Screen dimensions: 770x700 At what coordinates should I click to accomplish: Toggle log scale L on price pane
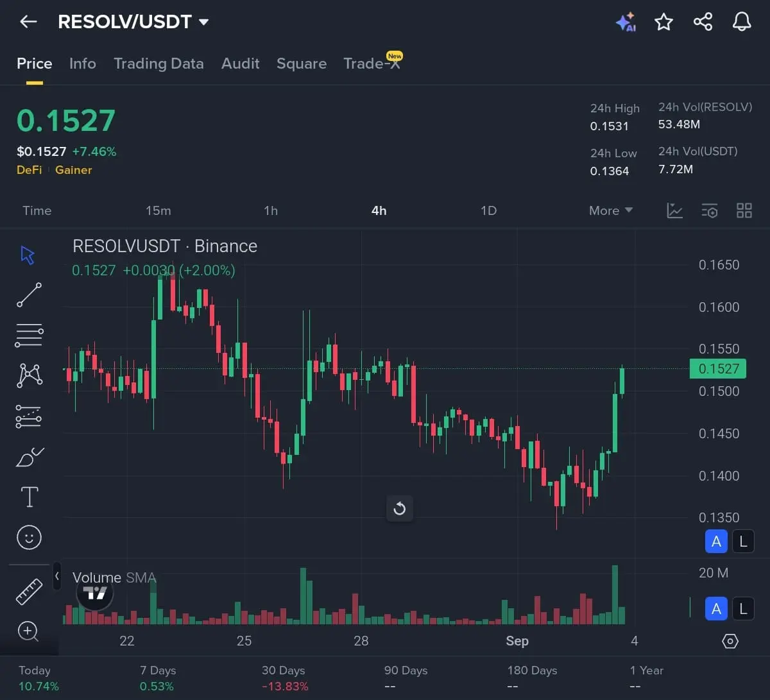click(743, 542)
